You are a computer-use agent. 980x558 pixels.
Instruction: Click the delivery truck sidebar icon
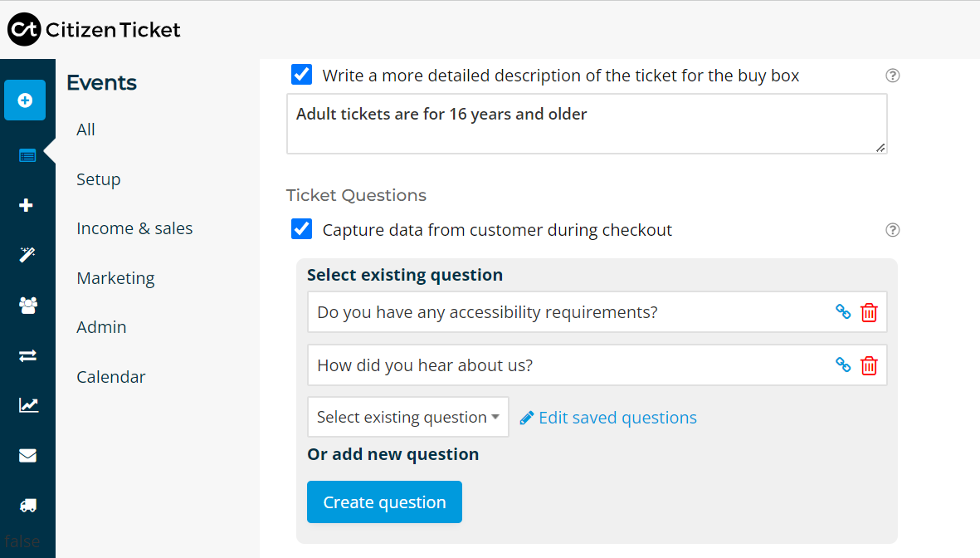(x=27, y=505)
